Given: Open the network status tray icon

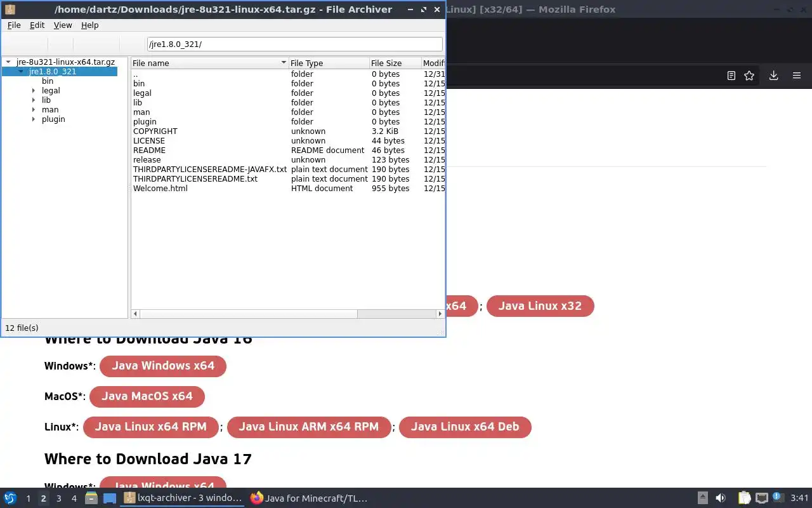Looking at the screenshot, I should 762,498.
